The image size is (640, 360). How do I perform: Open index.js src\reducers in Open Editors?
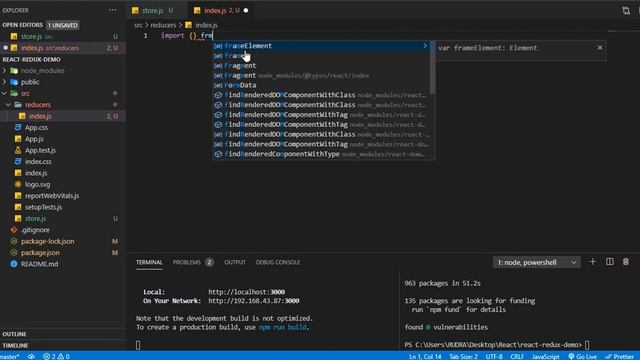click(63, 48)
